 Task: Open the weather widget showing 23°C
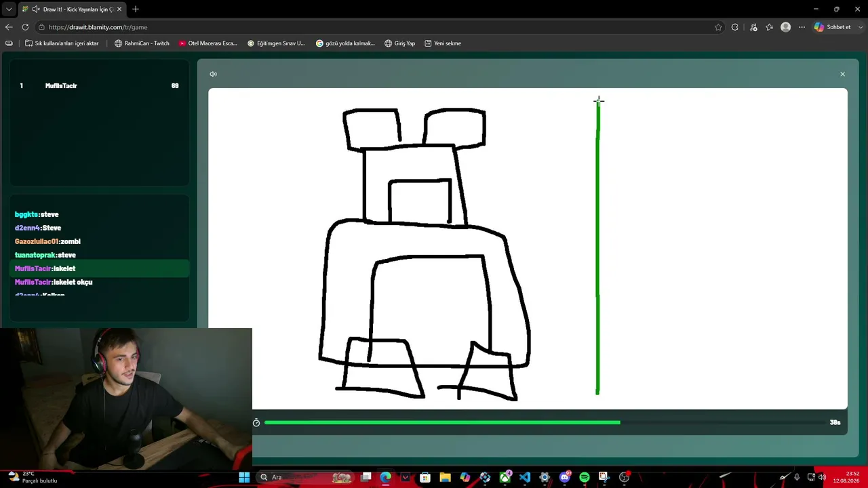(33, 477)
